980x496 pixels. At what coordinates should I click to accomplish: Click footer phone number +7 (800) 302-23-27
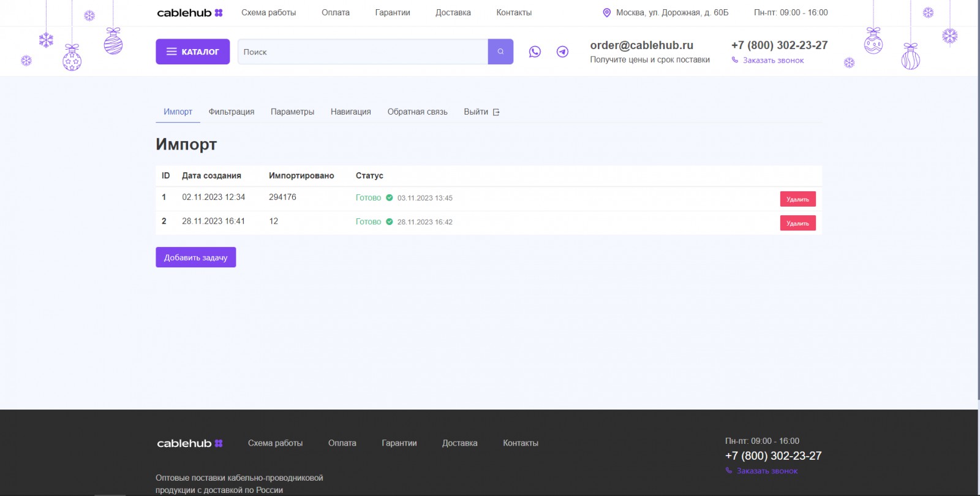tap(773, 456)
